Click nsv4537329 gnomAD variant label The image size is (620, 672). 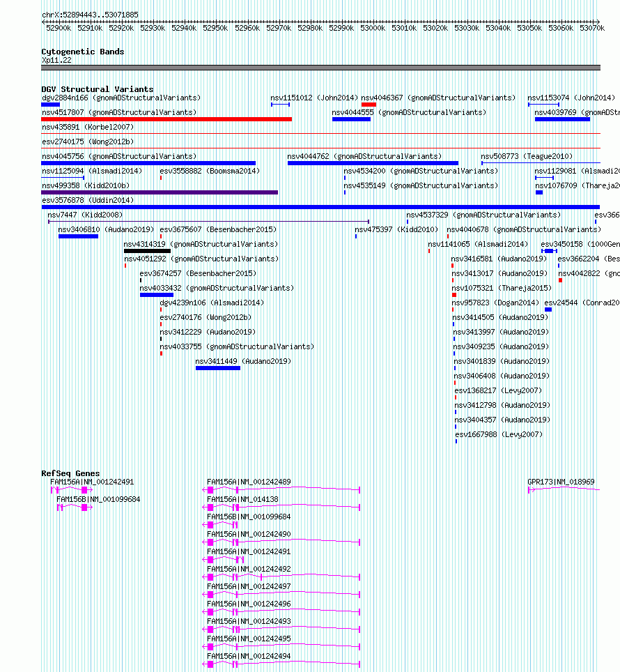pyautogui.click(x=483, y=215)
